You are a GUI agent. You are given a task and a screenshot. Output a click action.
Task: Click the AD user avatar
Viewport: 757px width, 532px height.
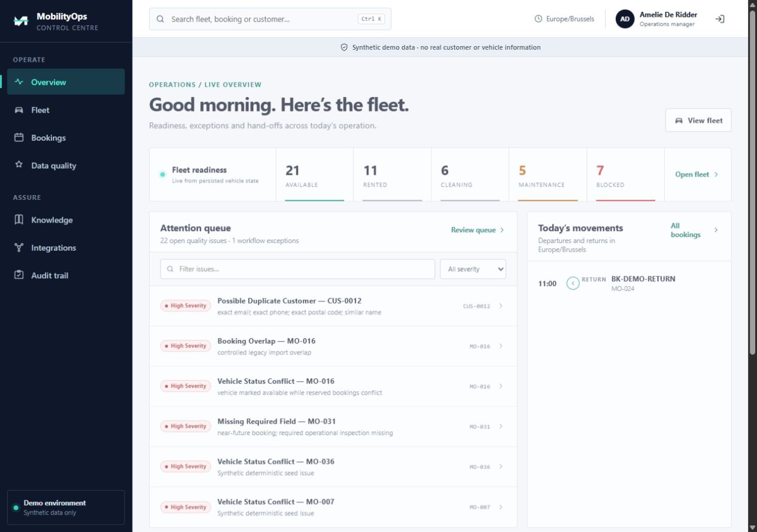(x=625, y=19)
